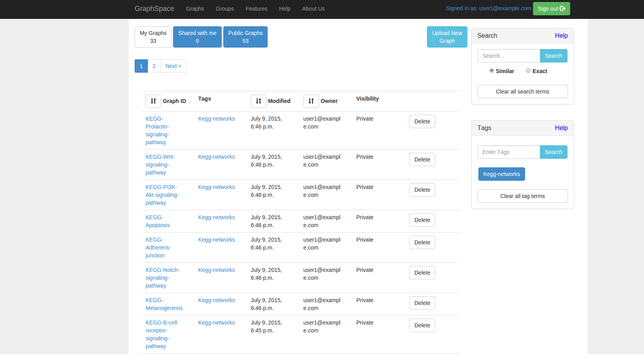Clear all tag terms
The width and height of the screenshot is (644, 354).
[523, 196]
